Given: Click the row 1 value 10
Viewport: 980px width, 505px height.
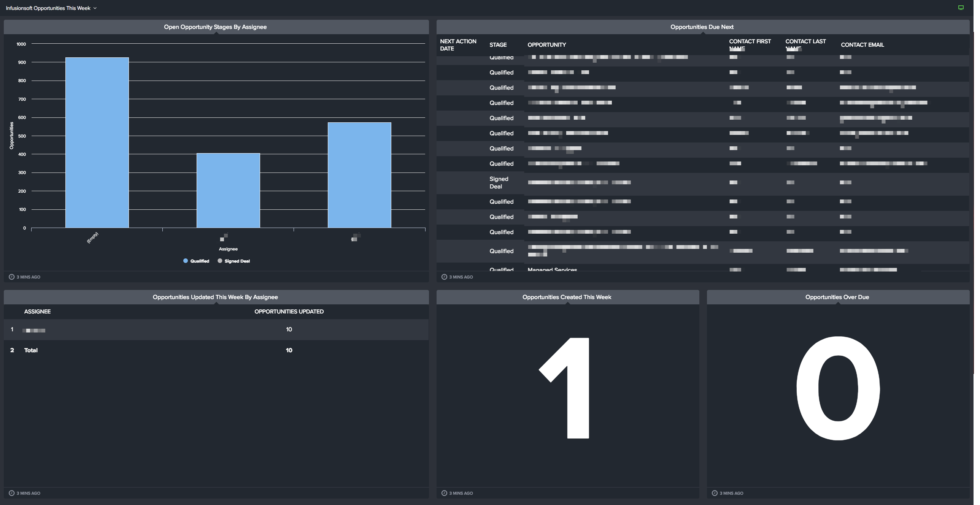Looking at the screenshot, I should [289, 329].
